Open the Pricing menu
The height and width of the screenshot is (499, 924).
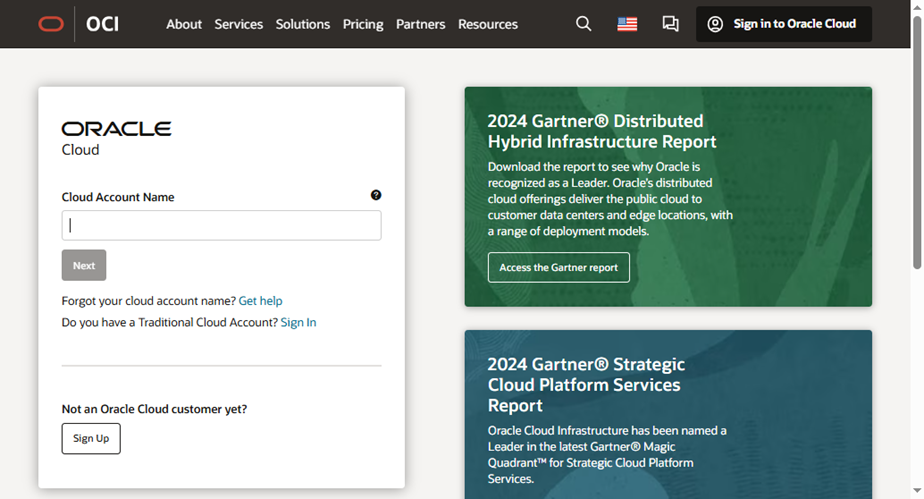363,24
